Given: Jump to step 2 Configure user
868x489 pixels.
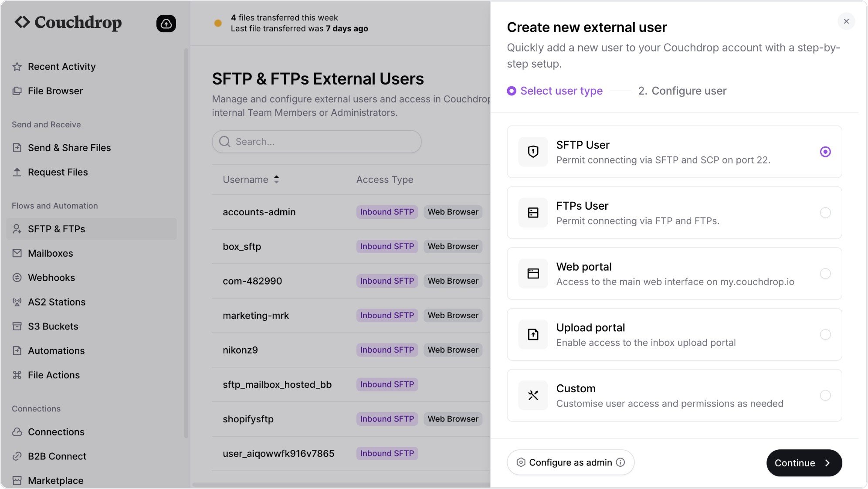Looking at the screenshot, I should [x=682, y=91].
